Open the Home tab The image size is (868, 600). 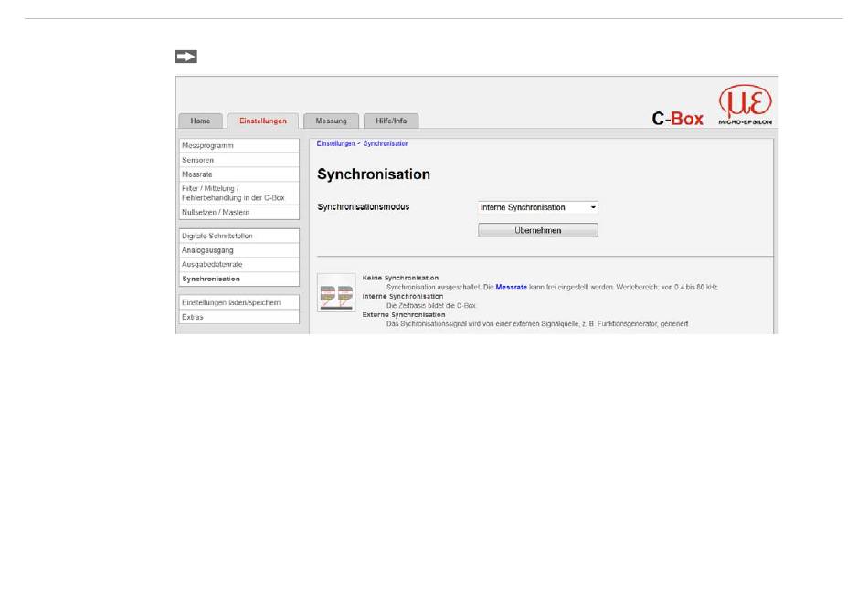[x=200, y=121]
